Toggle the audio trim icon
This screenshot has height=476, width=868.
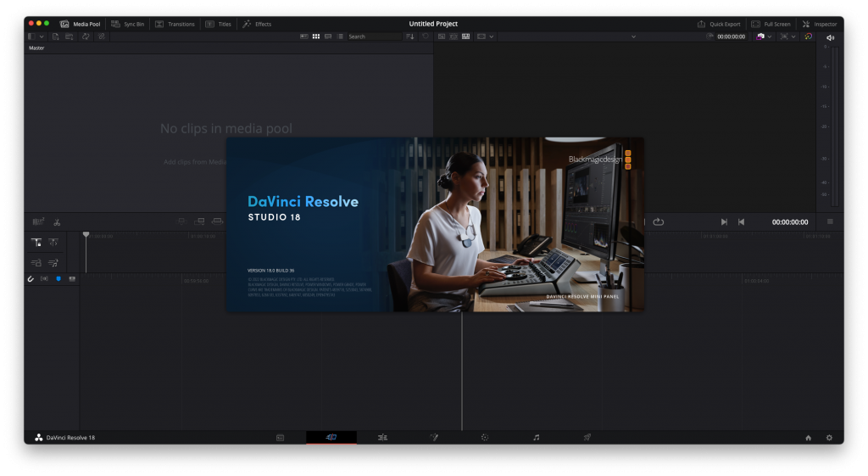coord(44,279)
